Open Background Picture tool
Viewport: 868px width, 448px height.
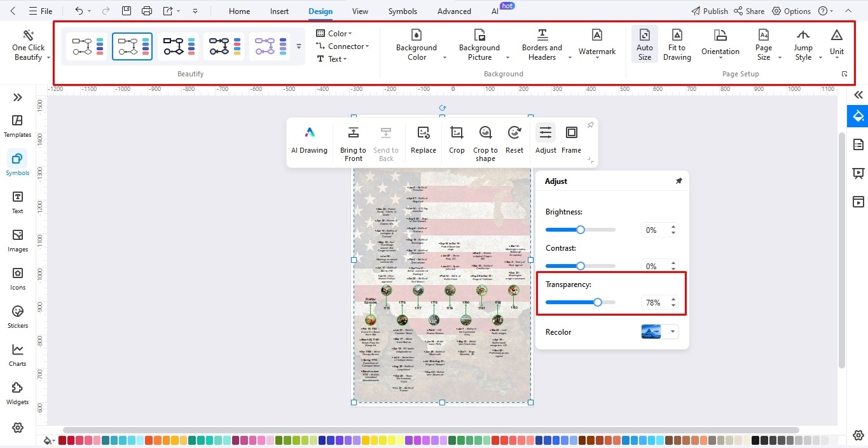click(x=479, y=45)
